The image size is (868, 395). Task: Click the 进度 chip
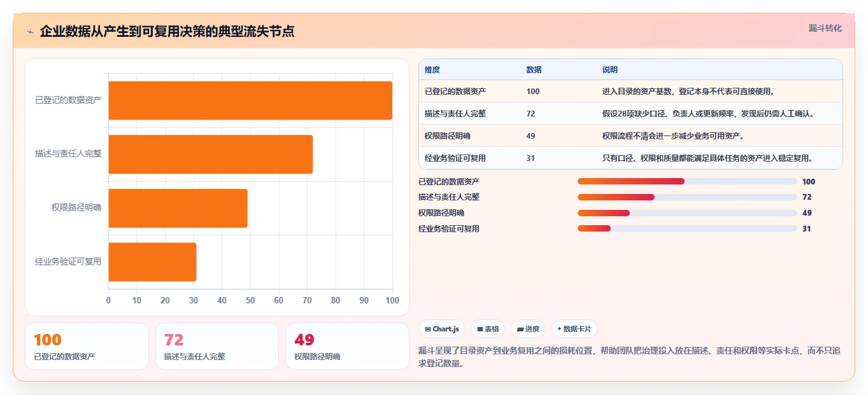(x=528, y=329)
